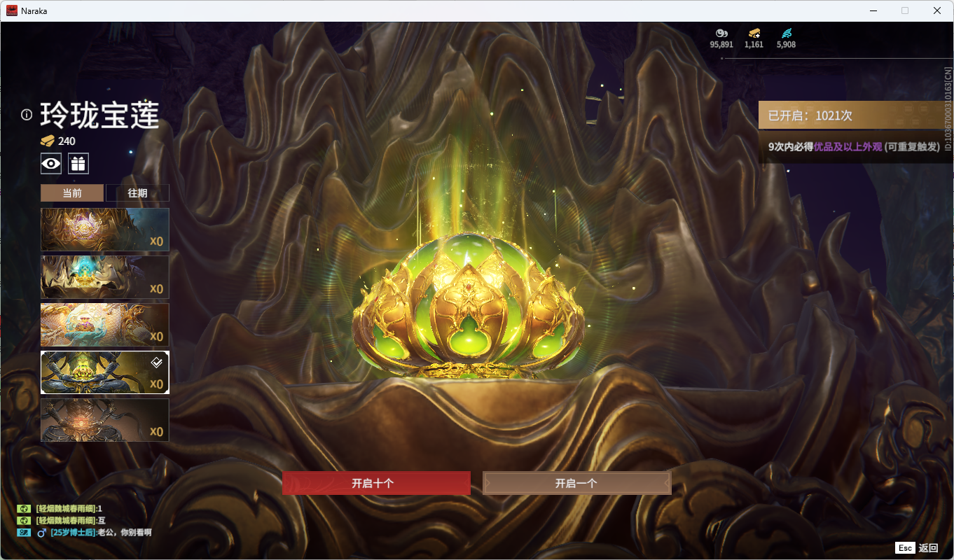
Task: Click the Naraka app icon in title bar
Action: pos(12,10)
